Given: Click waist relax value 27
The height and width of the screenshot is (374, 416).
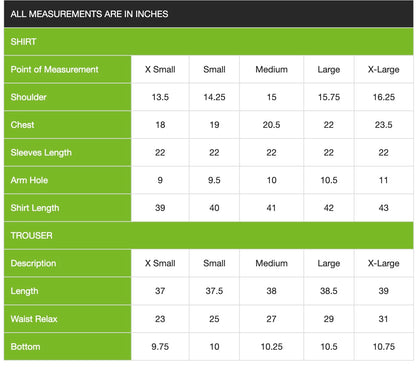Looking at the screenshot, I should 271,319.
